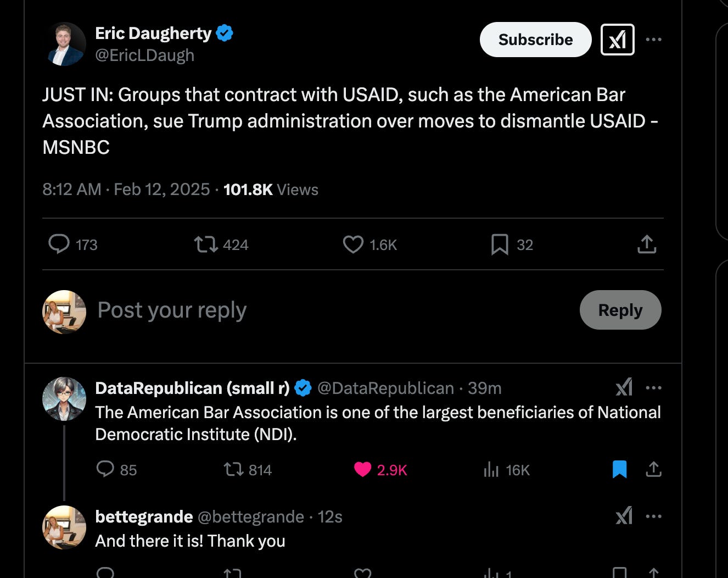Remove bookmark from DataRepublican's reply
The width and height of the screenshot is (728, 578).
[x=619, y=470]
